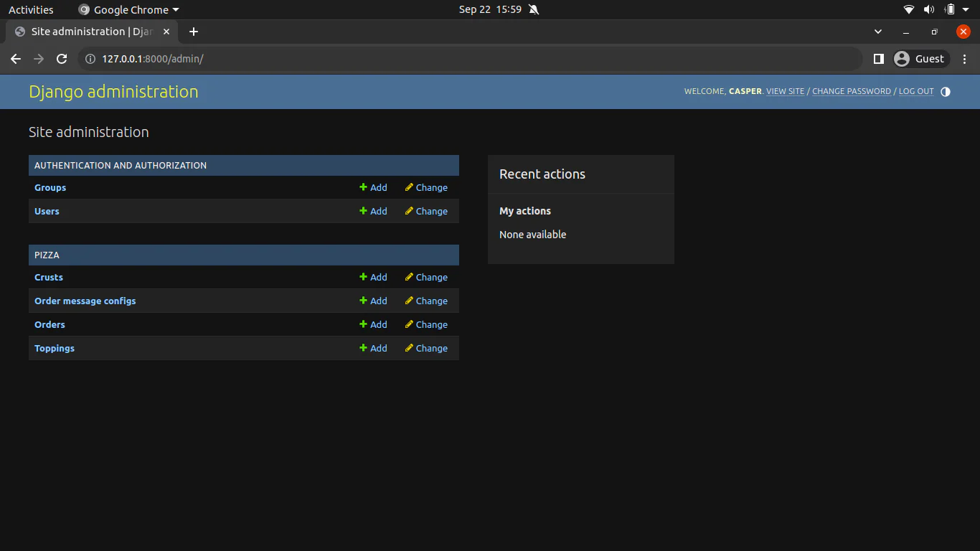Open the CHANGE PASSWORD link

[852, 92]
